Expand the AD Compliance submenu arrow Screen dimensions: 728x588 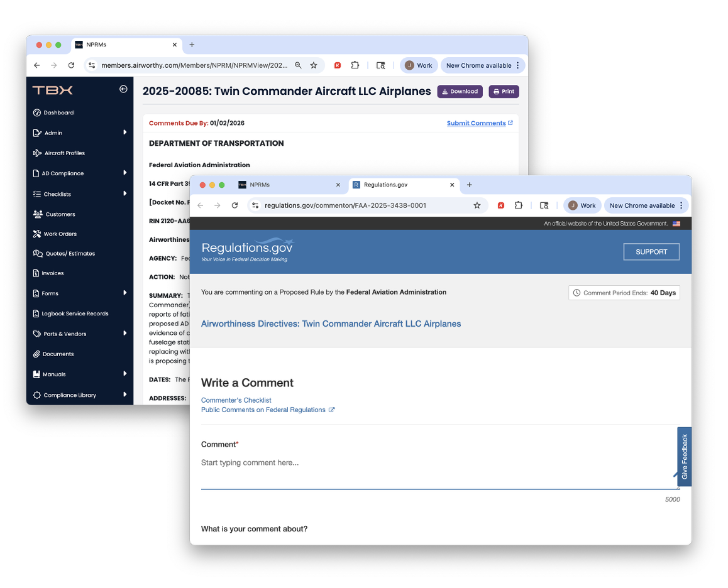coord(125,173)
